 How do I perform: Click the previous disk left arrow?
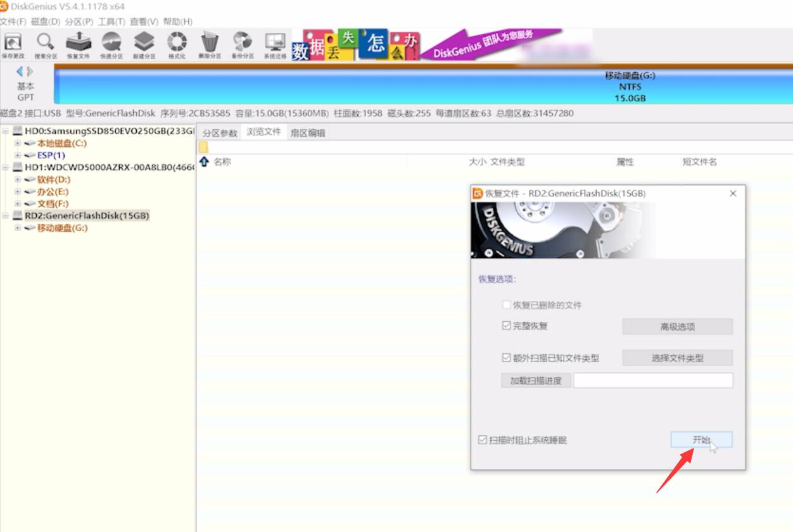tap(20, 72)
